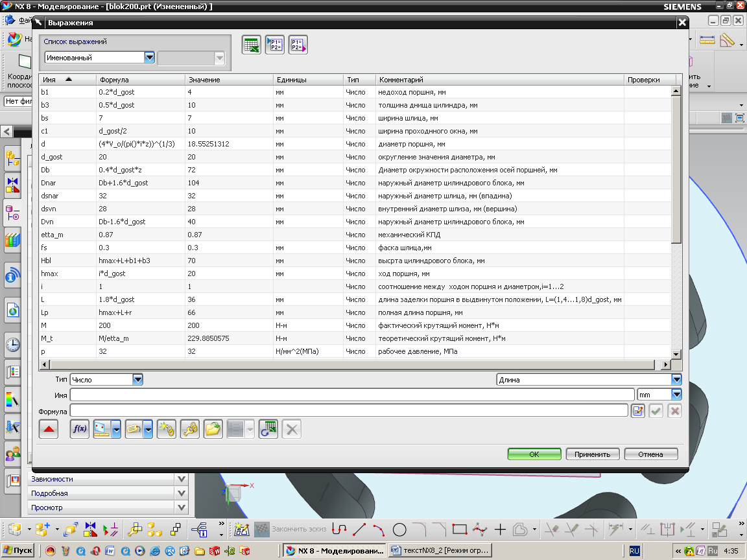The width and height of the screenshot is (747, 560).
Task: Expand the Просмотр panel
Action: click(x=181, y=507)
